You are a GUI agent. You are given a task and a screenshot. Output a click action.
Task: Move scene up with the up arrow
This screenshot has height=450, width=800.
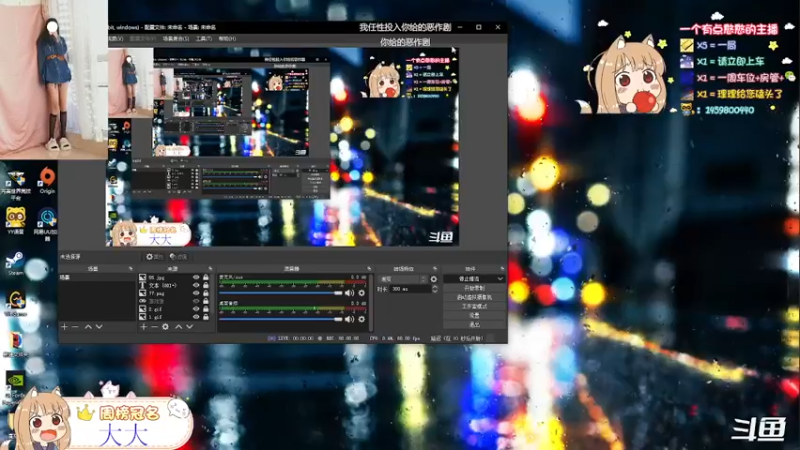(x=88, y=327)
